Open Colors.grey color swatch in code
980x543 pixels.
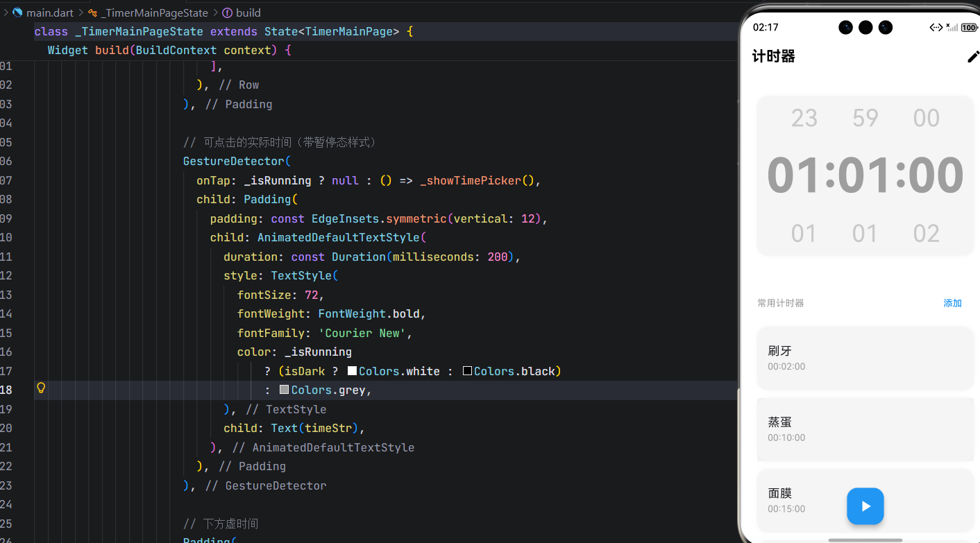tap(284, 390)
